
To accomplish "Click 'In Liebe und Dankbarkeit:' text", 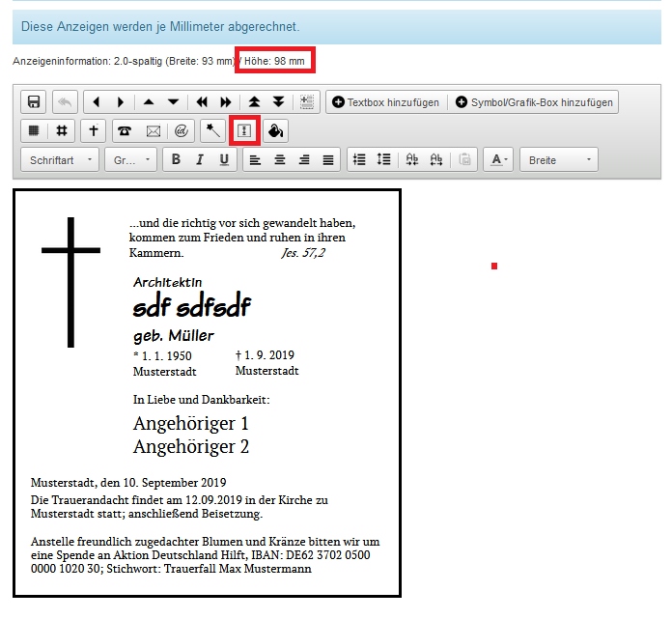I will coord(202,400).
